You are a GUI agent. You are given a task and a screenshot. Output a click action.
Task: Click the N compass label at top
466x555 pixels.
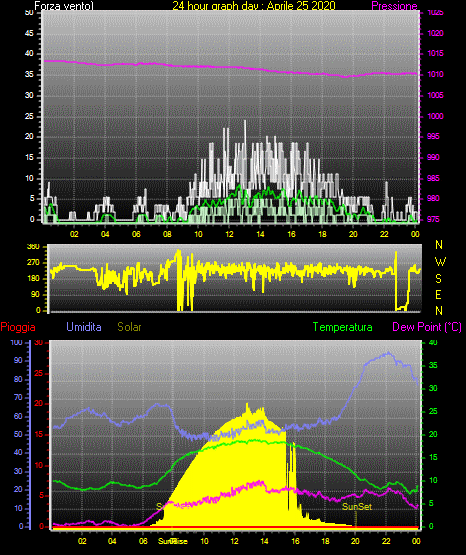point(439,245)
